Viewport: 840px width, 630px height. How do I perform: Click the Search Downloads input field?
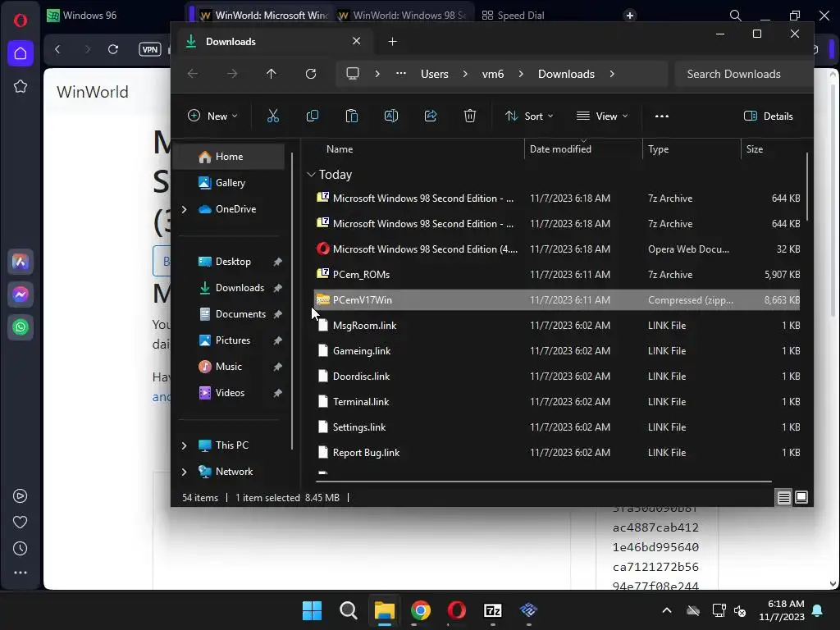pos(742,74)
